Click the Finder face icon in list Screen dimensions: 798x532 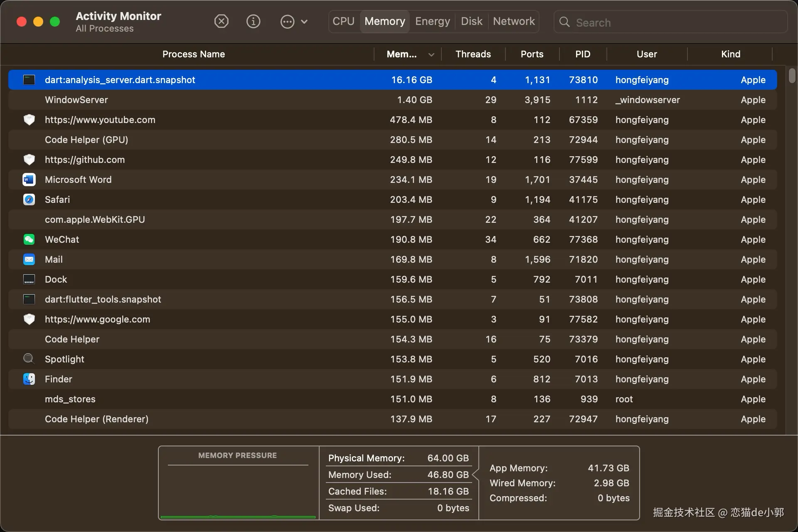pyautogui.click(x=29, y=379)
